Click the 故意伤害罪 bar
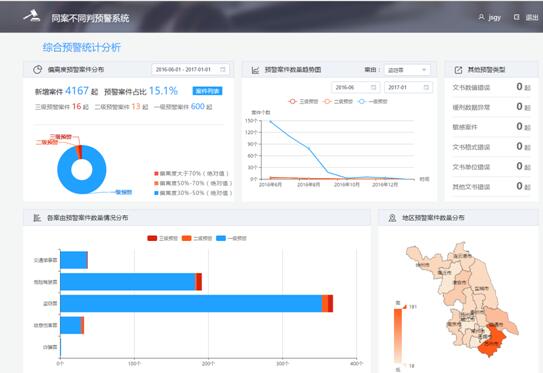Screen dimensions: 543x373 (72, 325)
